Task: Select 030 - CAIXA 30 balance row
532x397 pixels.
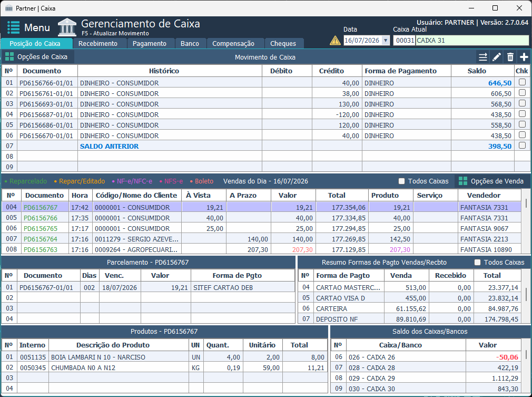Action: click(426, 389)
